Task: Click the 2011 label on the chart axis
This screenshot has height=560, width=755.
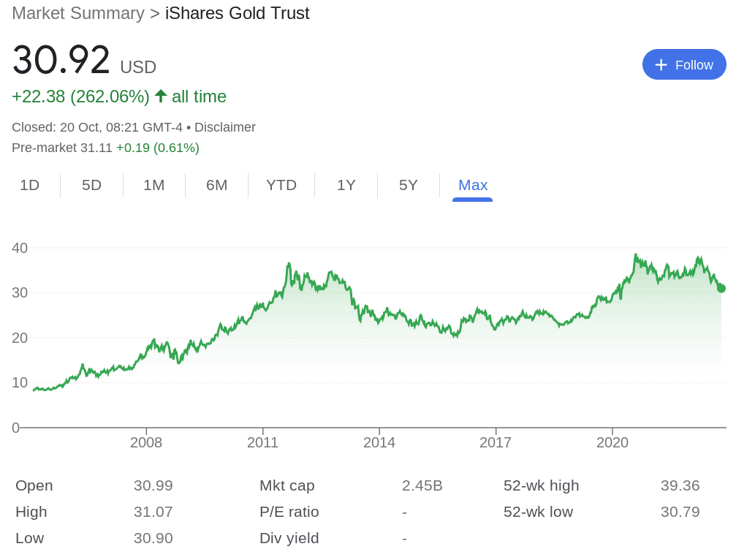Action: pyautogui.click(x=262, y=442)
